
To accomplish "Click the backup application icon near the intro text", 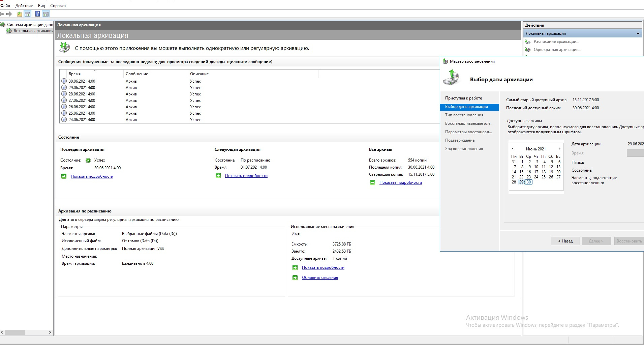I will pos(65,47).
